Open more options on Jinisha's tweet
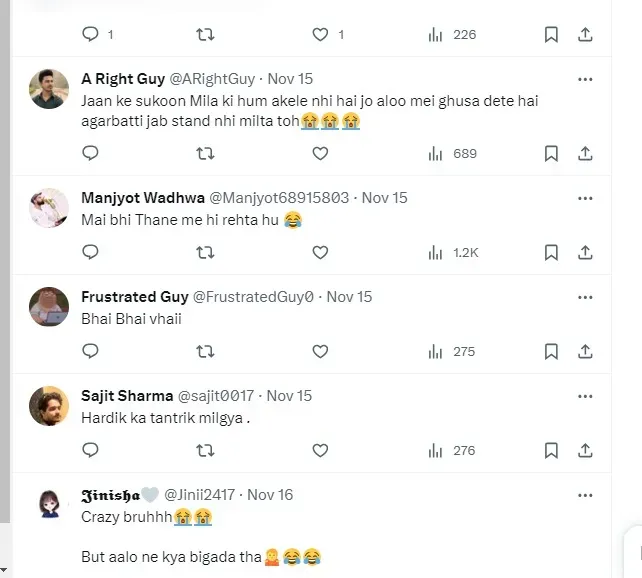Screen dimensions: 642x578 [586, 494]
